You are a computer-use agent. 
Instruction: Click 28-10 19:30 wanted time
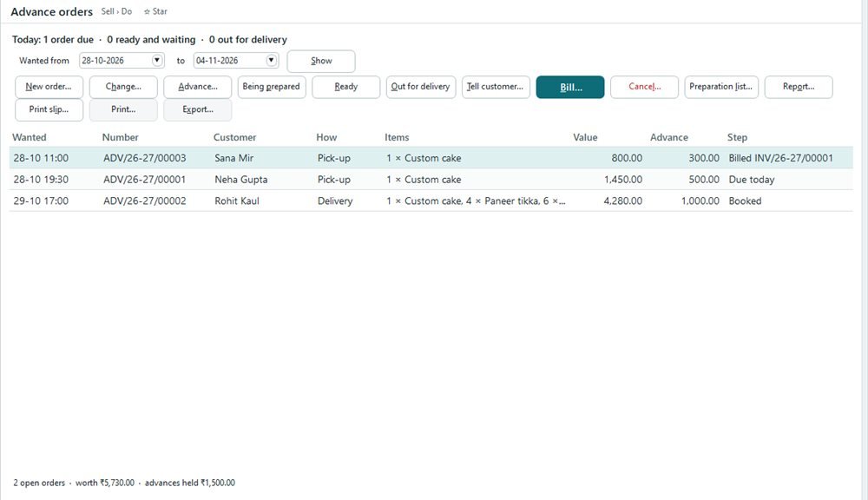pyautogui.click(x=41, y=180)
